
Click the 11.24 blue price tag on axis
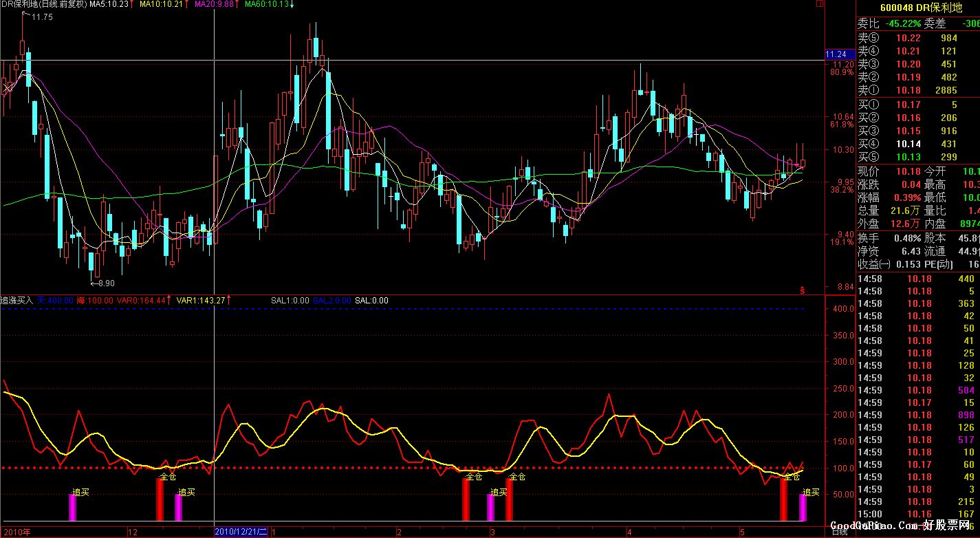pos(838,54)
